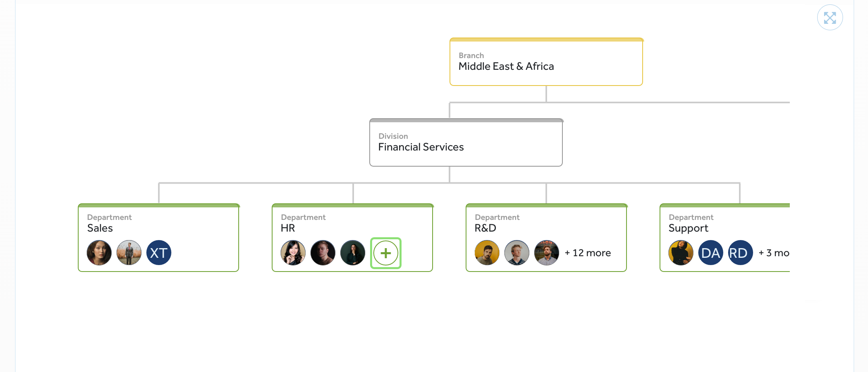Select the Financial Services division node

pyautogui.click(x=466, y=142)
